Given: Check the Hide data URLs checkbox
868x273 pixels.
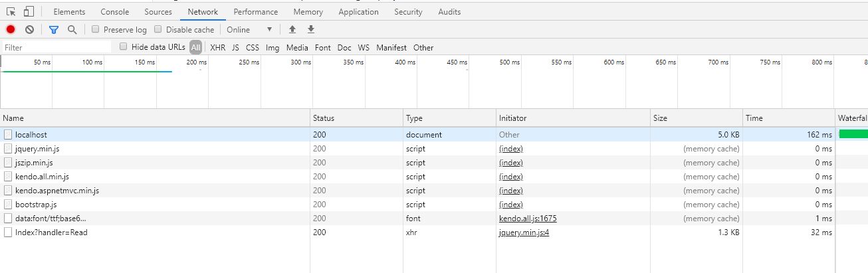Looking at the screenshot, I should pyautogui.click(x=124, y=47).
